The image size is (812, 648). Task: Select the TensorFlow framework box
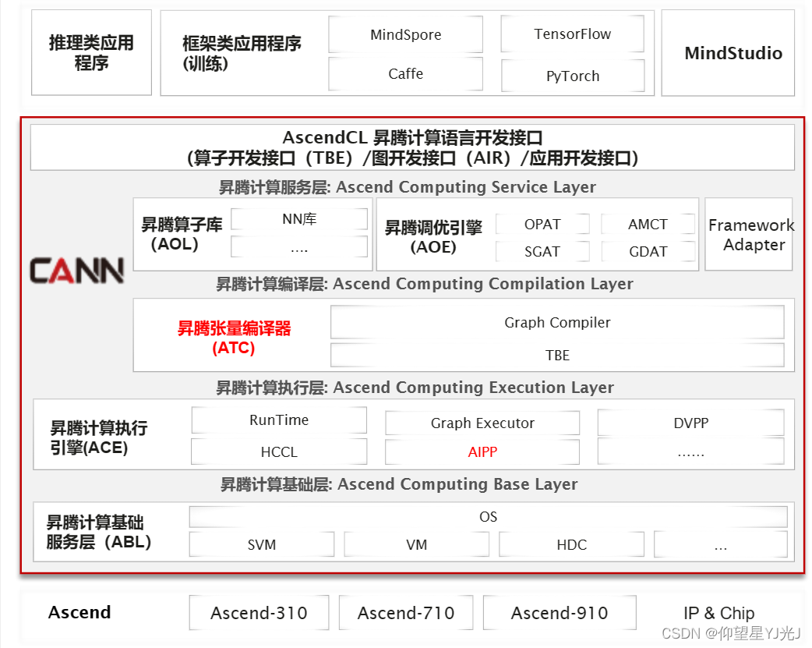point(572,34)
